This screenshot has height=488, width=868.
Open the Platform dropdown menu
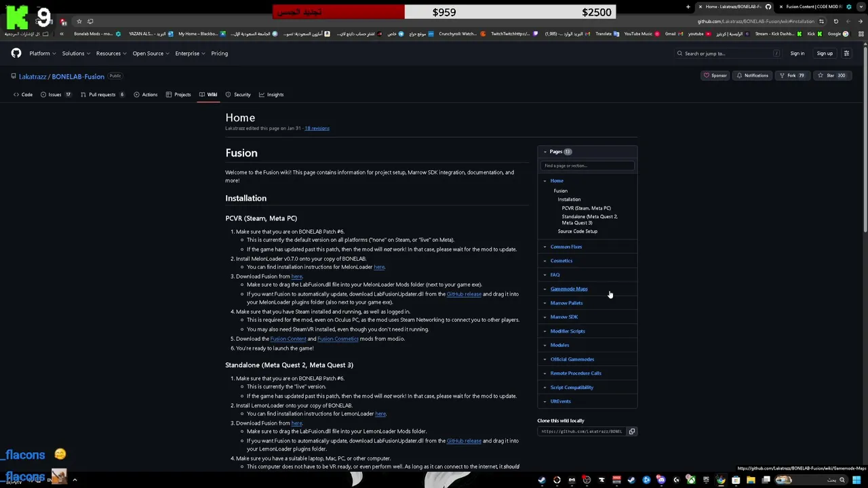coord(41,54)
